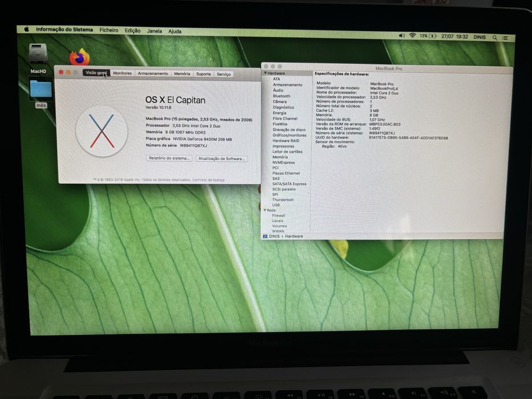Select SAS in the sidebar
The image size is (532, 399).
[x=276, y=178]
